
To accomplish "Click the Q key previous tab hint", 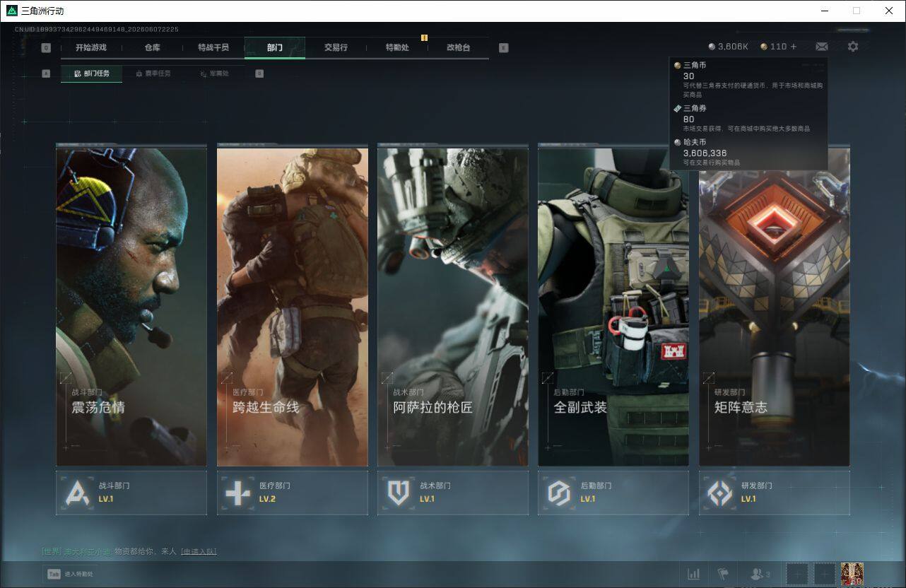I will click(46, 48).
